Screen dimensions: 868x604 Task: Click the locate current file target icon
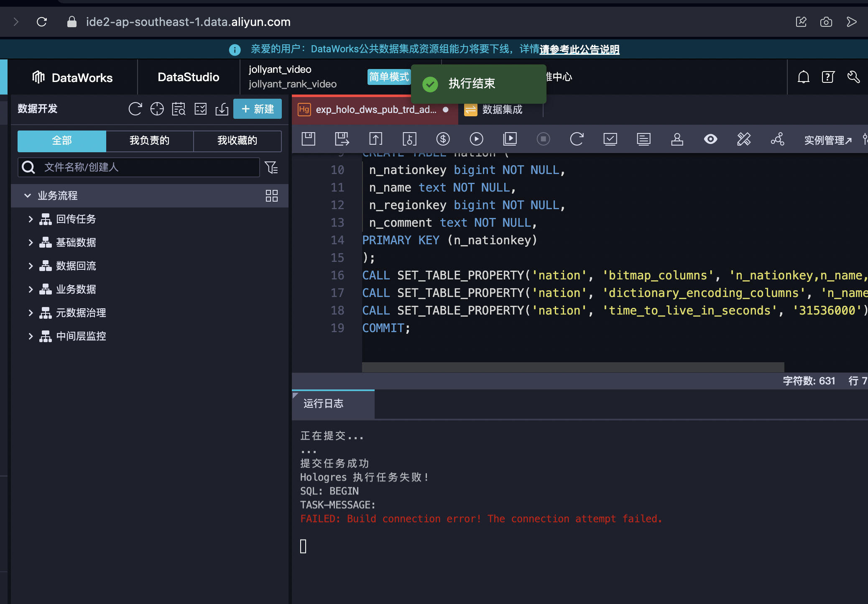(x=157, y=109)
